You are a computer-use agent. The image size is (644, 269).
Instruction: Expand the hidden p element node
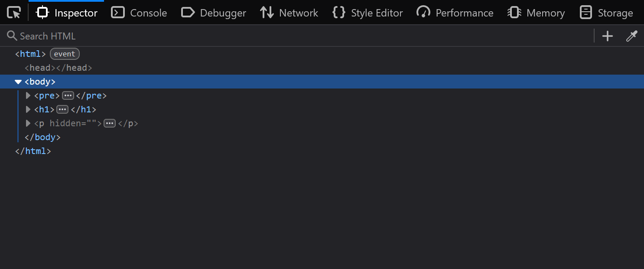click(28, 123)
